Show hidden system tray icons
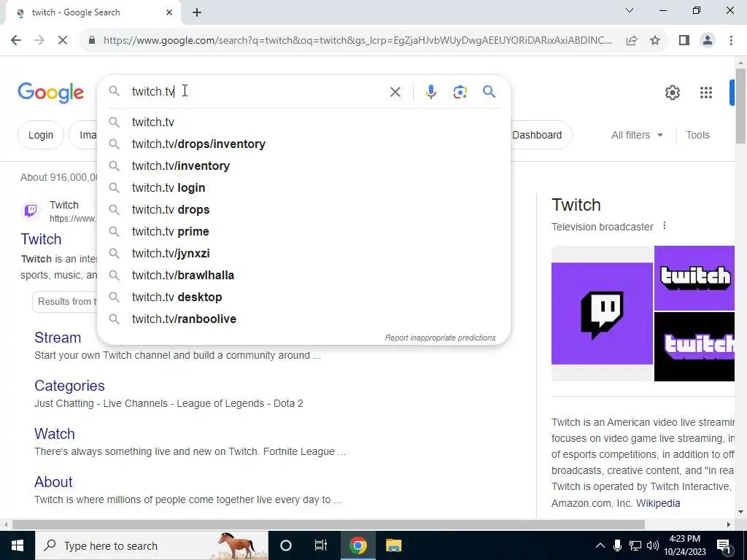747x560 pixels. click(x=600, y=545)
